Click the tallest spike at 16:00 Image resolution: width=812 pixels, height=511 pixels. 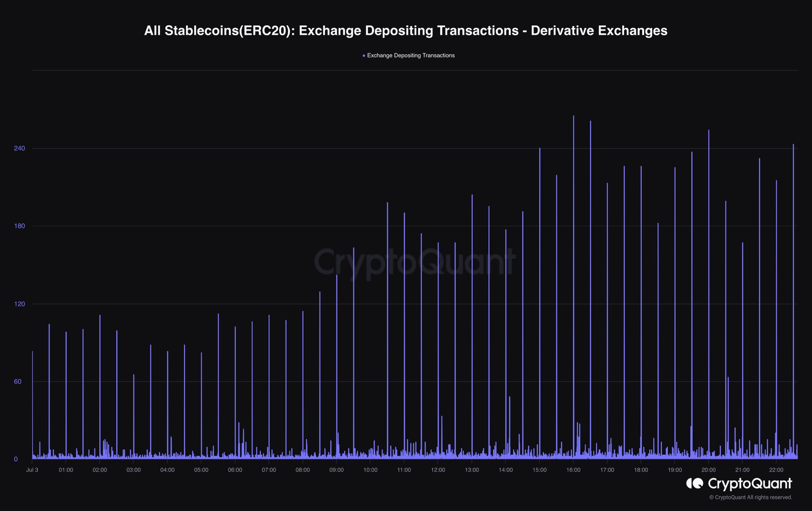click(573, 277)
